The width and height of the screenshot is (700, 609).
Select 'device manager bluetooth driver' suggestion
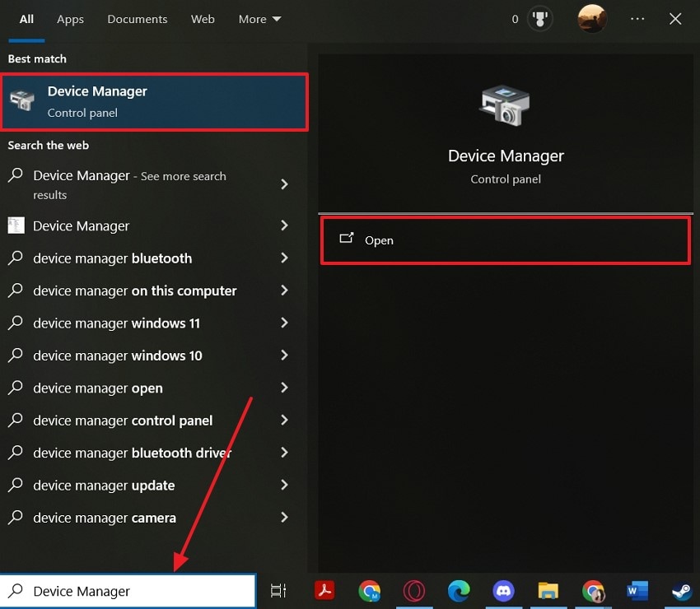[132, 453]
